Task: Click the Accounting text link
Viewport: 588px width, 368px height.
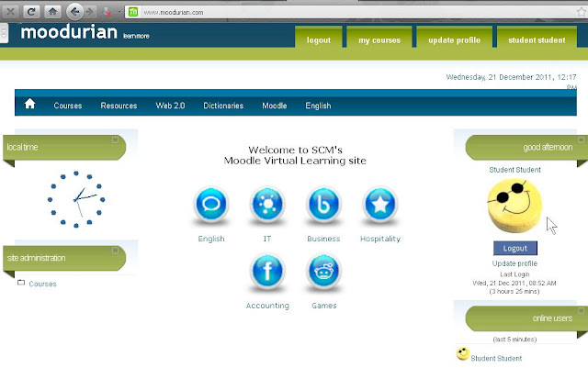Action: [x=267, y=306]
